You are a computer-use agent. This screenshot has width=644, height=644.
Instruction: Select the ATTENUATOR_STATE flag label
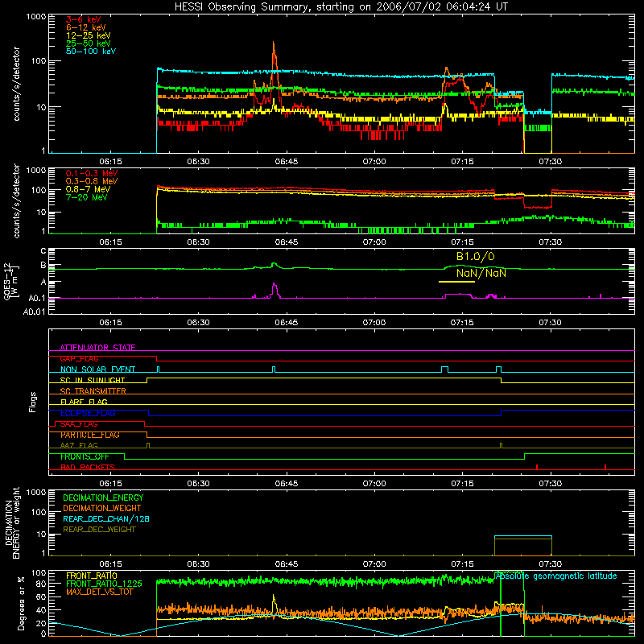(x=97, y=348)
